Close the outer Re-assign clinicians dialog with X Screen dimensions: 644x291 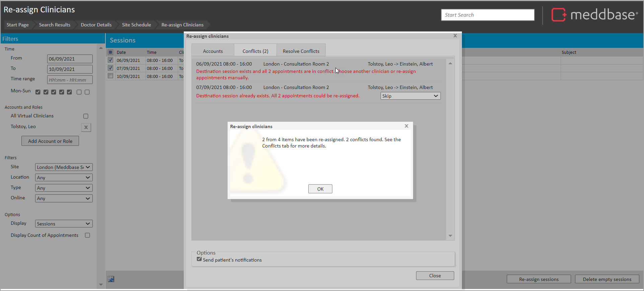(455, 36)
